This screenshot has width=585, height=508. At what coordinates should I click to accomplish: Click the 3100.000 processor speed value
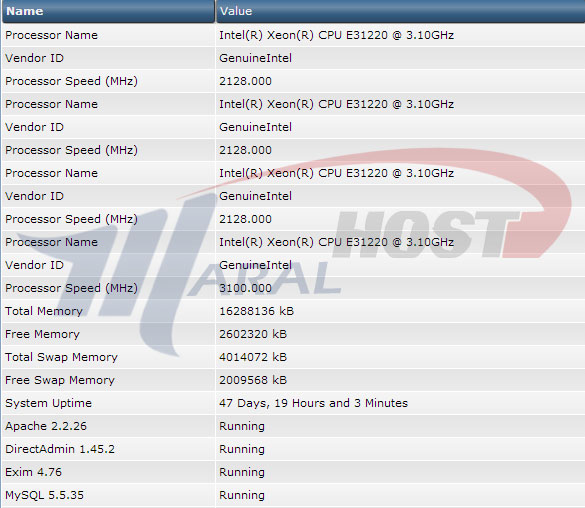[x=245, y=288]
